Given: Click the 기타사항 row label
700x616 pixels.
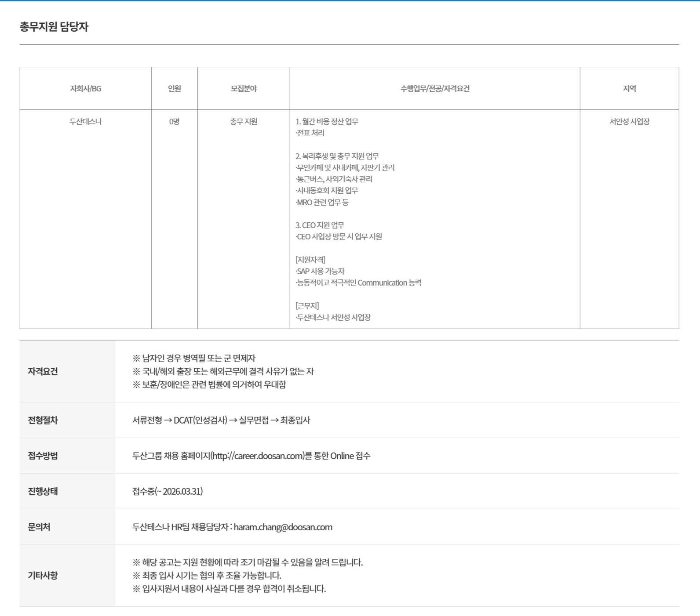Looking at the screenshot, I should [43, 576].
